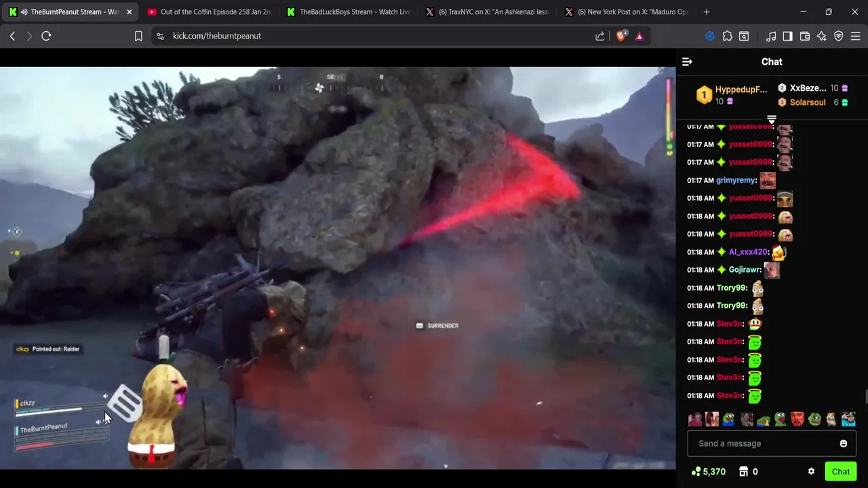Screen dimensions: 868x488
Task: Switch to the TraxNYC on X tab
Action: [488, 12]
